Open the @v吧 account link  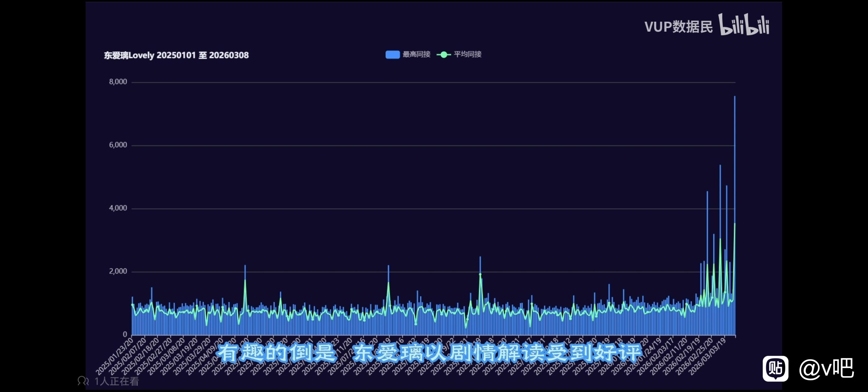[x=826, y=369]
